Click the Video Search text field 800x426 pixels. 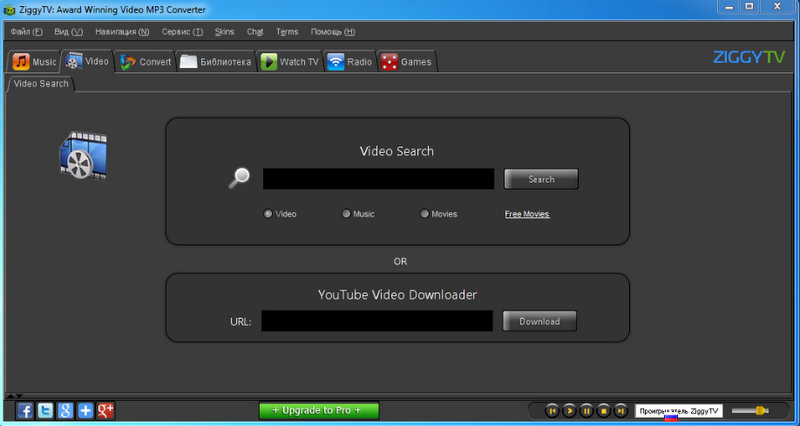click(379, 179)
